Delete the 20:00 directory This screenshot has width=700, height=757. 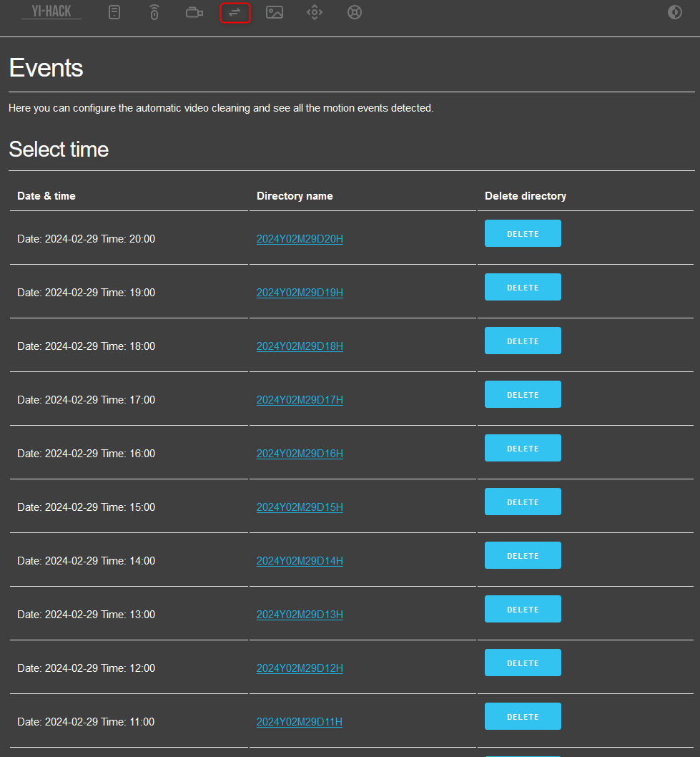tap(523, 233)
